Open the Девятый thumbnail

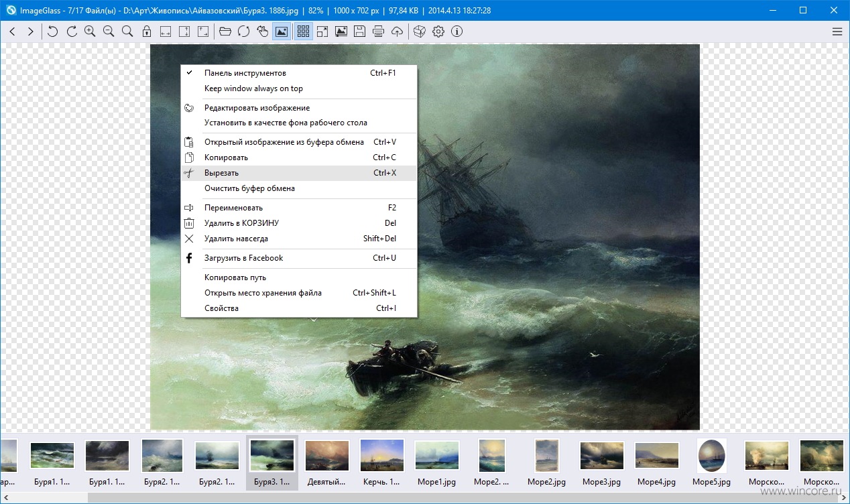coord(327,462)
